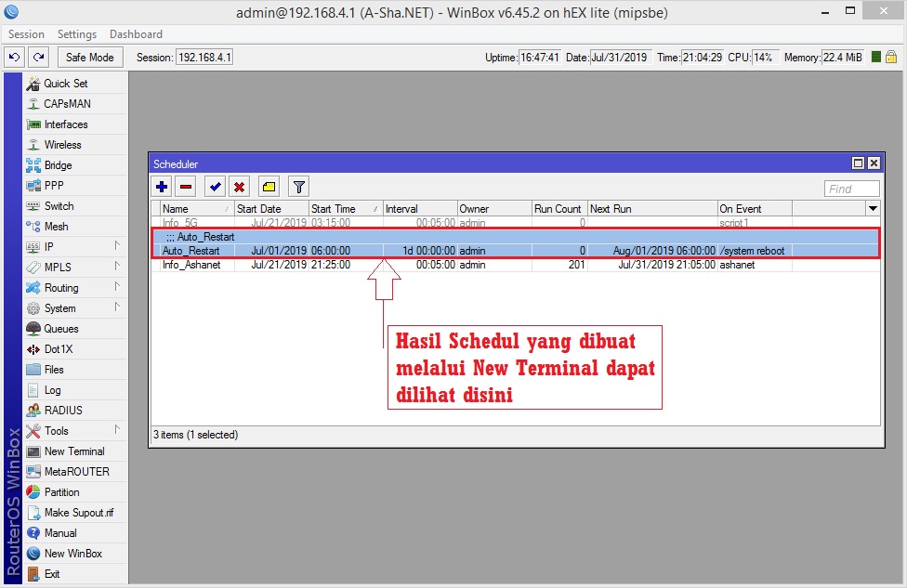Select the disabled Info_5G row
This screenshot has height=588, width=907.
[516, 223]
